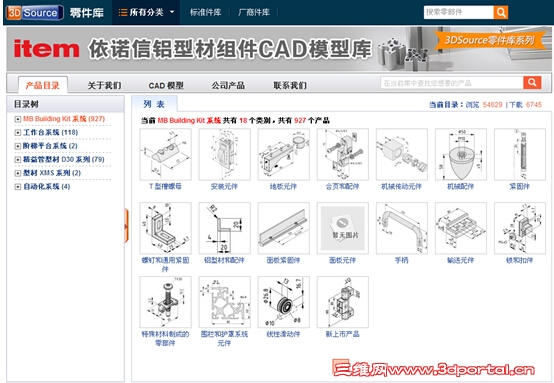
Task: Click the 锁和扣件 text link
Action: tap(519, 260)
